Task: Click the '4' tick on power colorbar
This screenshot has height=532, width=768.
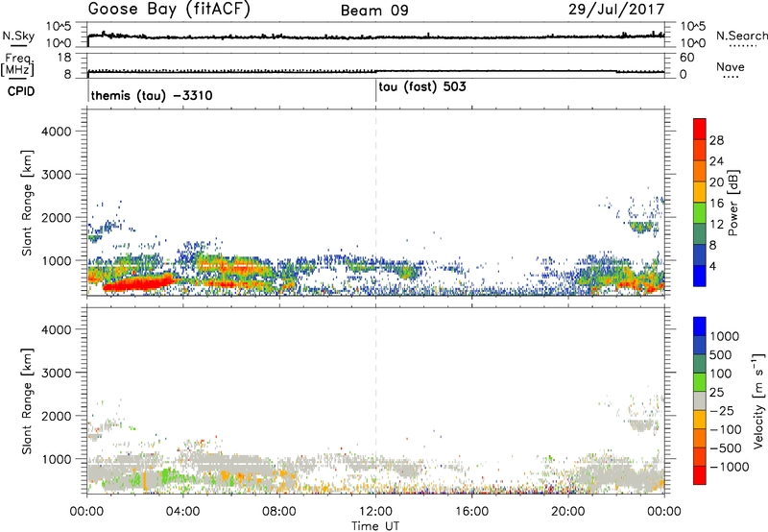Action: [712, 266]
